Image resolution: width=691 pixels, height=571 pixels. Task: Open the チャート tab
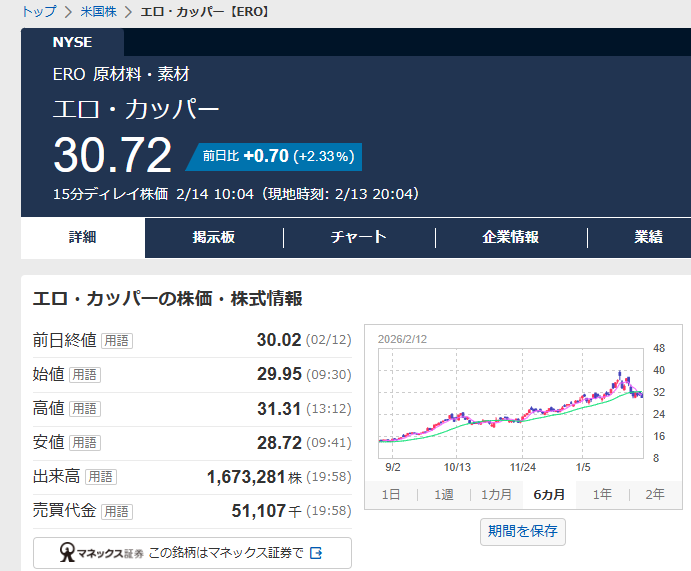coord(359,237)
